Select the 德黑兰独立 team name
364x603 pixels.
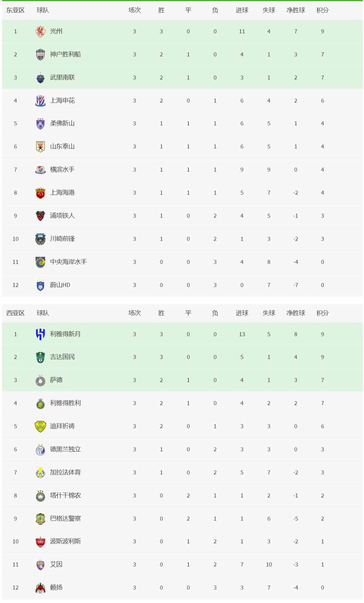click(65, 449)
